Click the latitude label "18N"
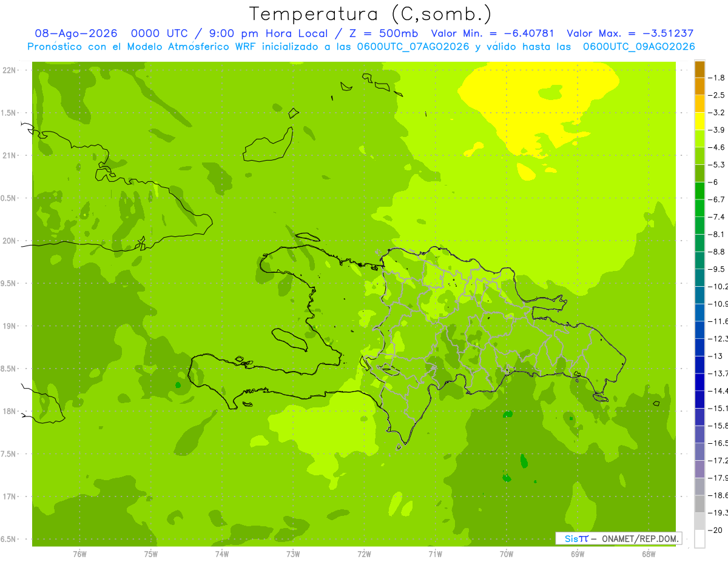The width and height of the screenshot is (728, 562). click(x=10, y=412)
